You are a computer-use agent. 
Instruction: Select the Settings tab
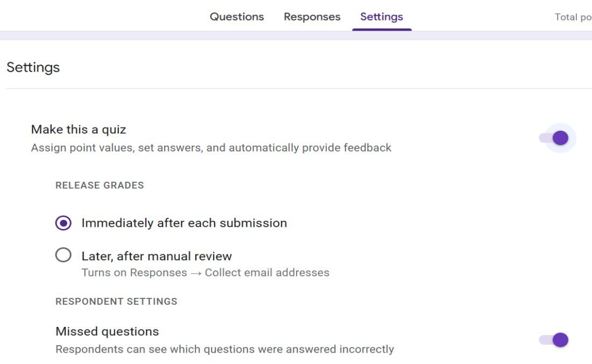382,17
